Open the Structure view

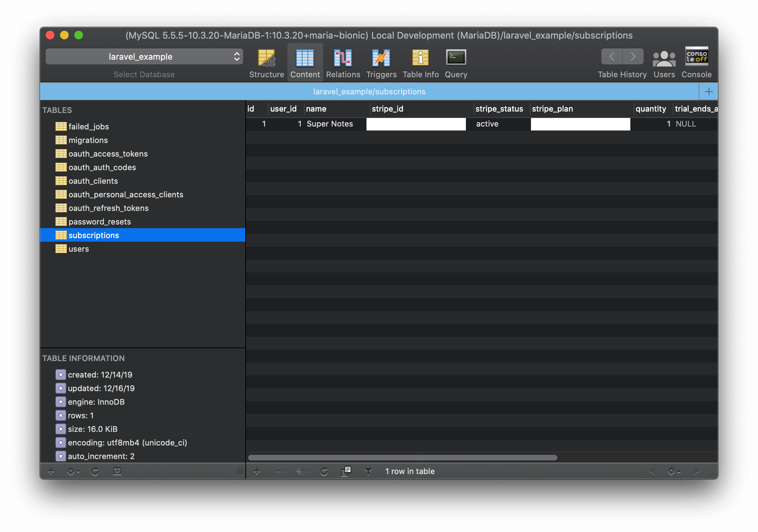pos(266,63)
